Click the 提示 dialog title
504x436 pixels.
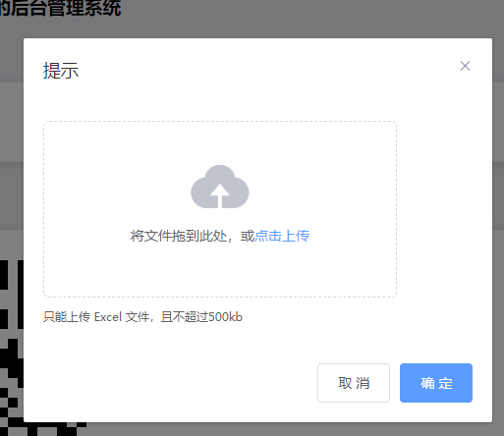[61, 71]
